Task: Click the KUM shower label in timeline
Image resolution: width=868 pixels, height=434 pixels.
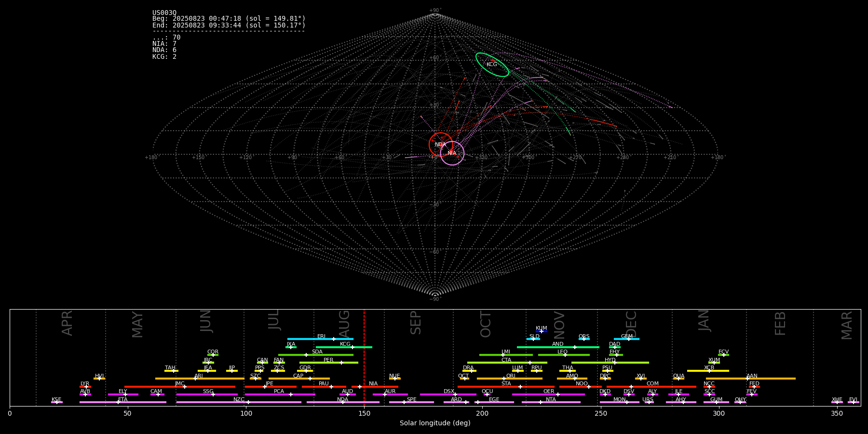Action: 542,328
